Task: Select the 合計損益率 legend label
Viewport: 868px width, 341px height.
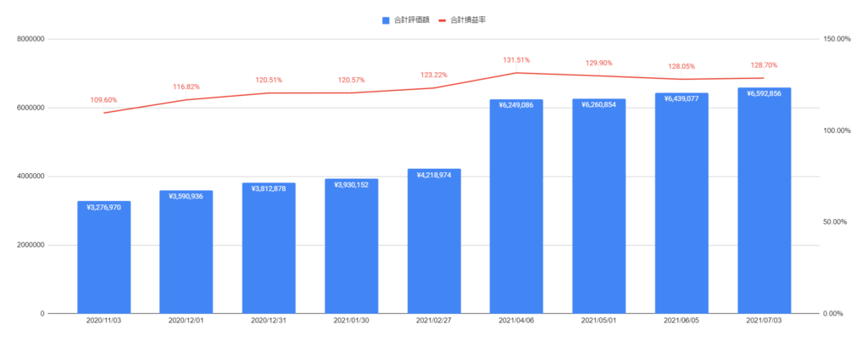Action: (x=468, y=20)
